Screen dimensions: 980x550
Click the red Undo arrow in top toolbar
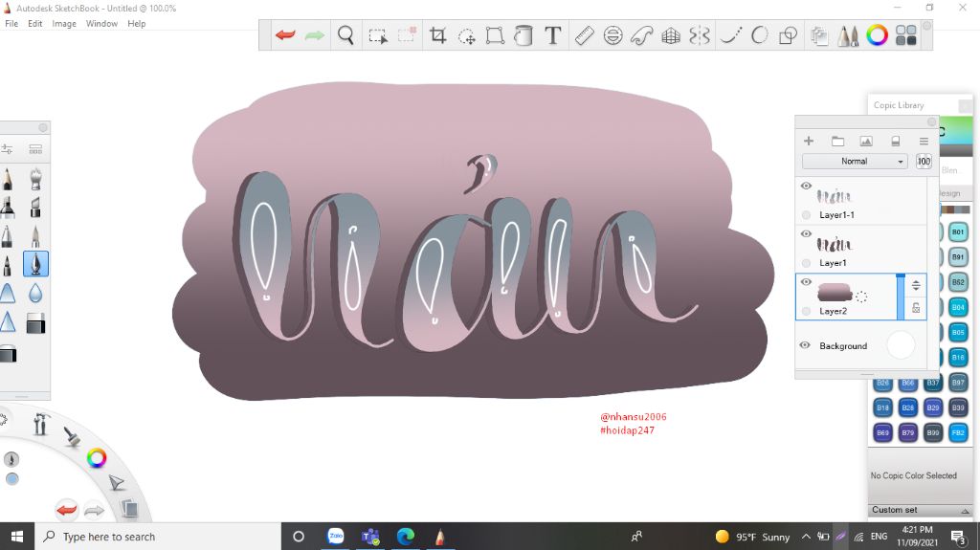click(285, 35)
